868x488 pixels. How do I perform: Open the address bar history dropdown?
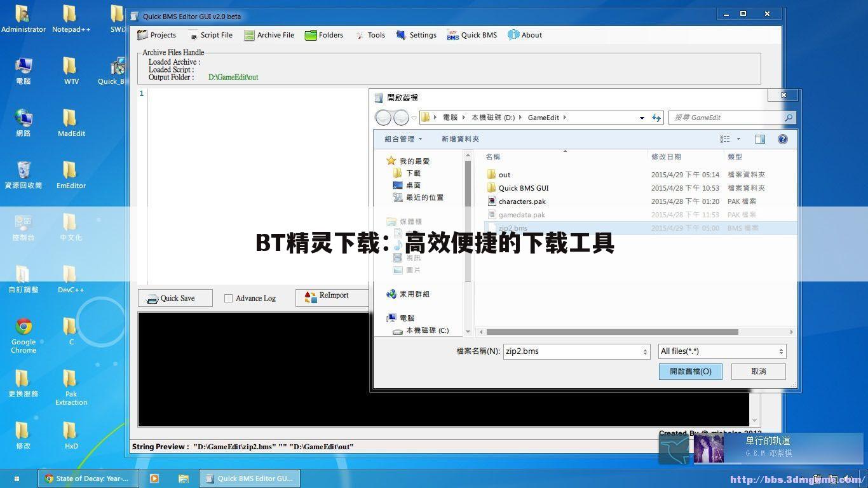(642, 118)
